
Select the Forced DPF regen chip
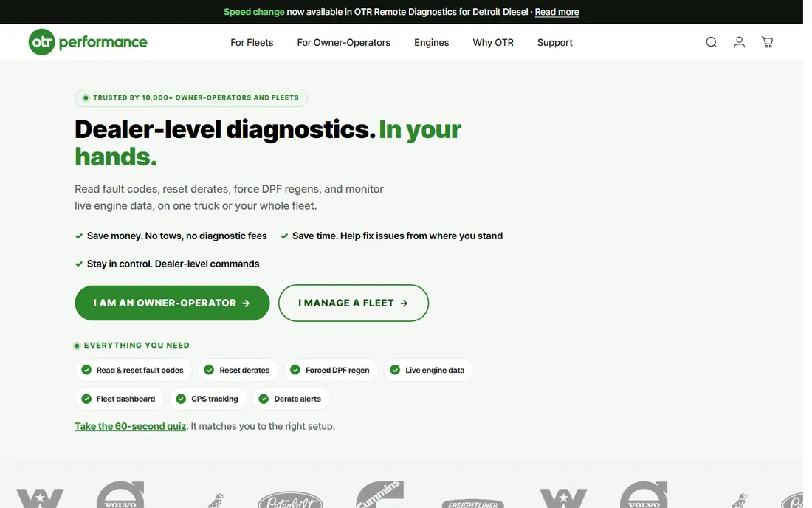coord(331,370)
